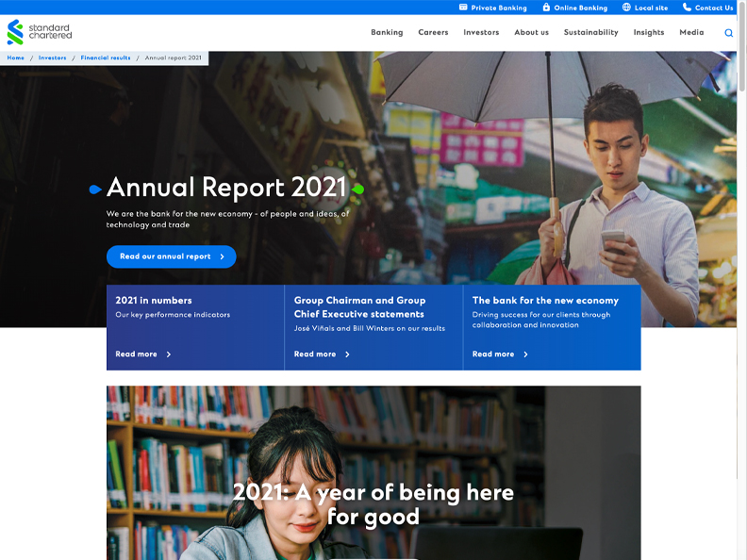Click the Read our annual report button
747x560 pixels.
171,256
